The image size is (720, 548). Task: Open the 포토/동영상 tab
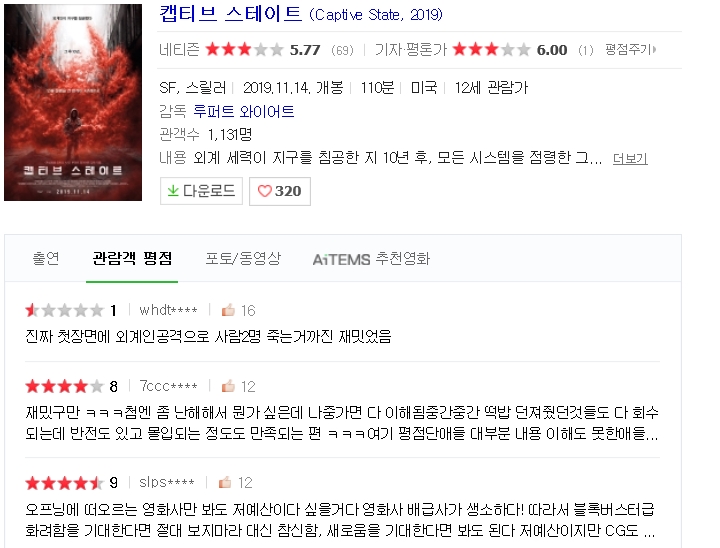[x=243, y=258]
